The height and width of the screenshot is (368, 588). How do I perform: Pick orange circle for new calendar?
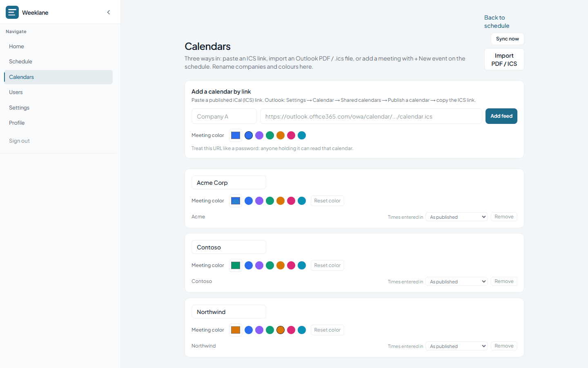tap(281, 135)
